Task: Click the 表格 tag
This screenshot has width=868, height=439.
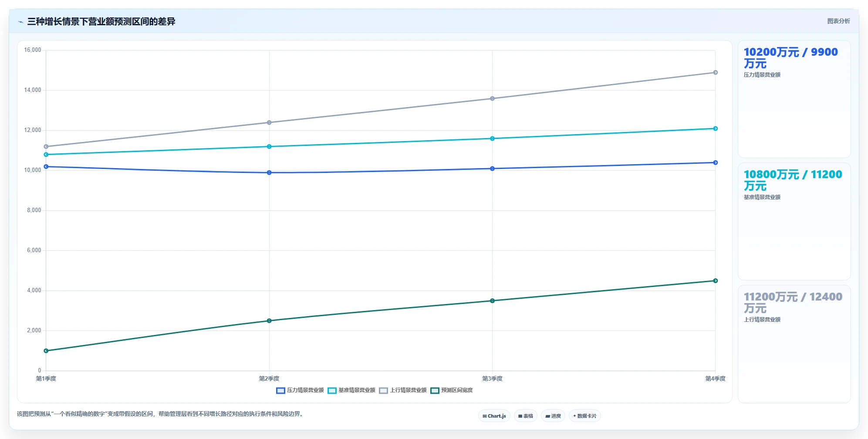Action: click(526, 416)
